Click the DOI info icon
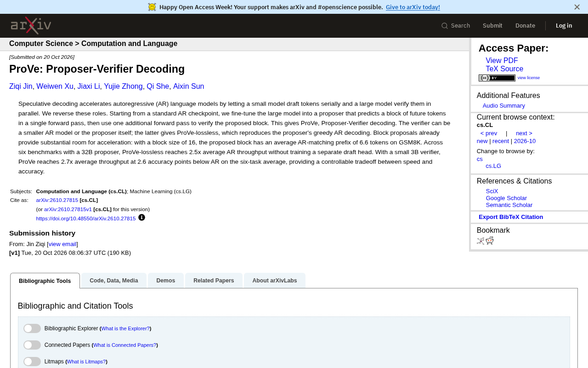588x368 pixels. coord(141,218)
